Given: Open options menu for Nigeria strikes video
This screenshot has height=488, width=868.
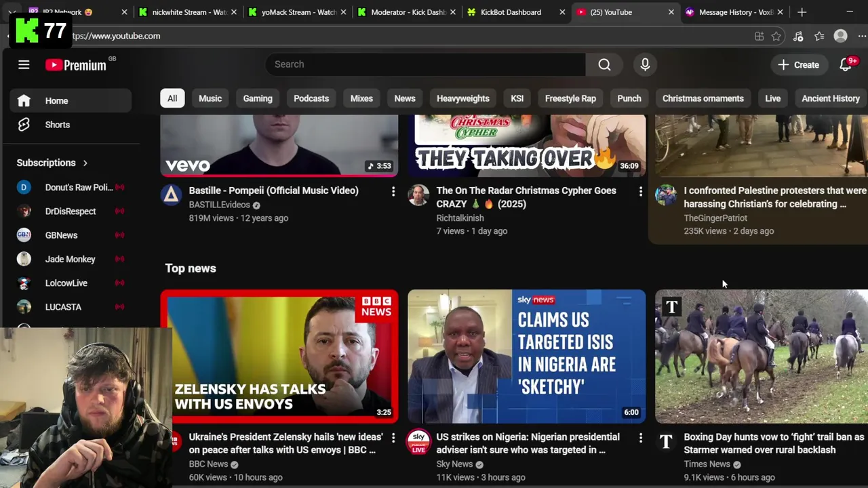Looking at the screenshot, I should click(640, 439).
